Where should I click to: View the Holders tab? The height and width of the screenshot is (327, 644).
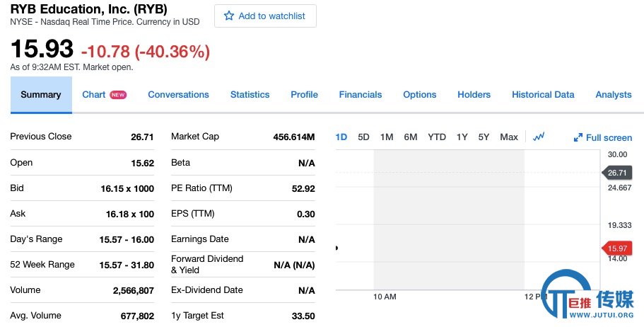coord(474,95)
